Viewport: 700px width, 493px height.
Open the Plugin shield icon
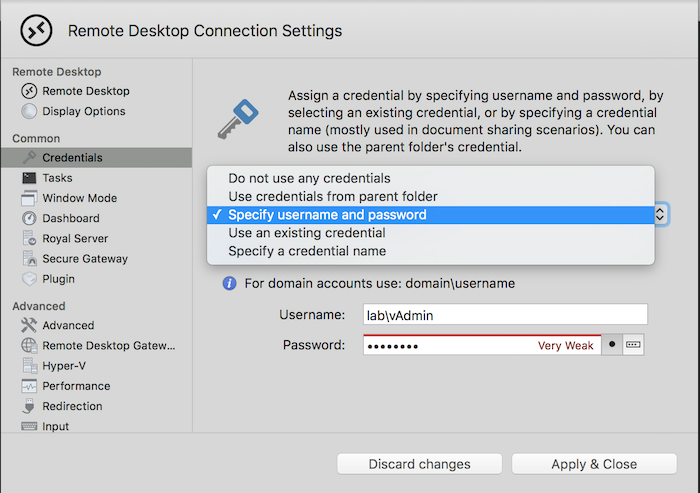pos(29,279)
